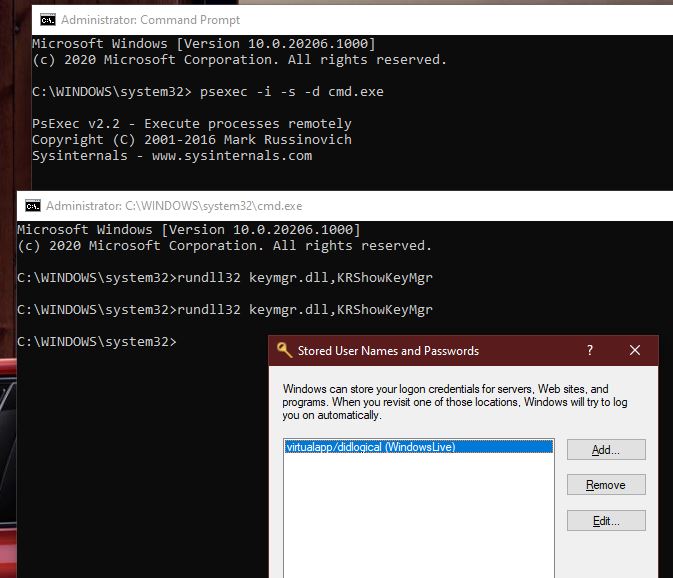Viewport: 673px width, 578px height.
Task: Click the help question mark button
Action: coord(590,350)
